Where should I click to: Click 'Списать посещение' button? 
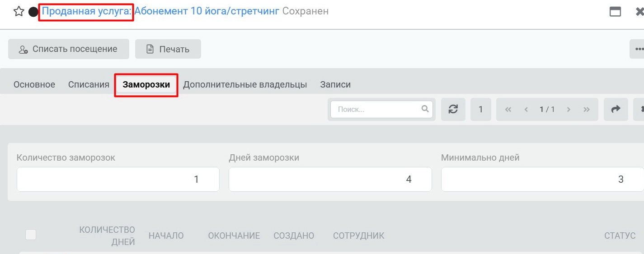click(x=68, y=49)
